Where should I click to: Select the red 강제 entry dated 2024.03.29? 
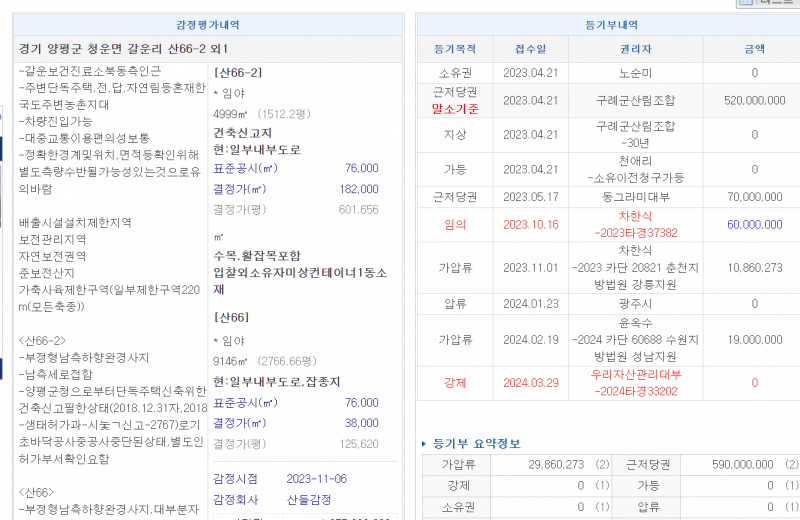pyautogui.click(x=455, y=383)
